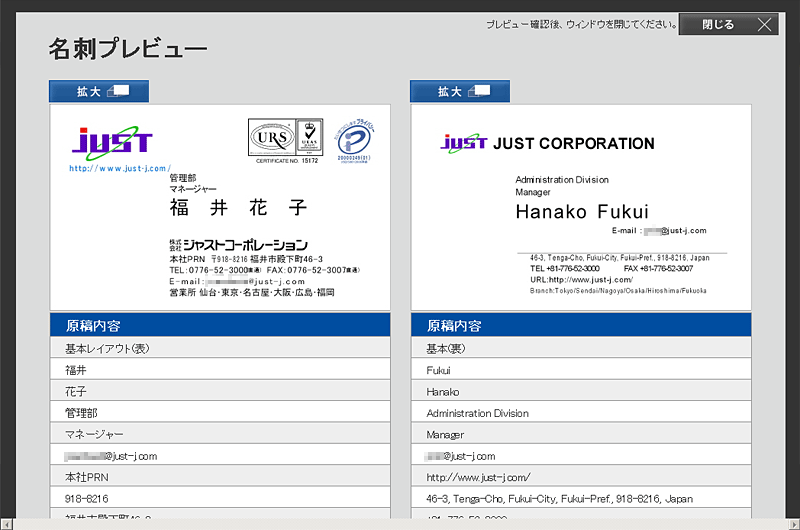Click the left 拡大 enlarge button
This screenshot has width=800, height=530.
click(x=99, y=91)
